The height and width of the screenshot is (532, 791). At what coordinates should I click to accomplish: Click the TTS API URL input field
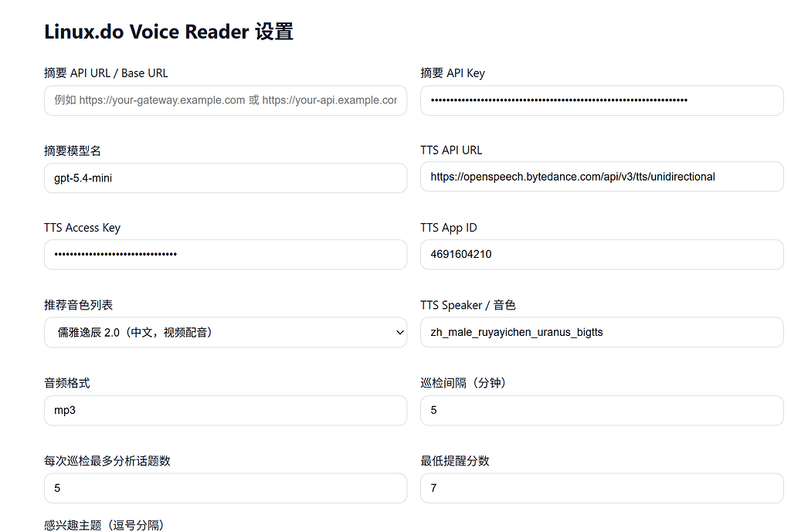point(602,177)
